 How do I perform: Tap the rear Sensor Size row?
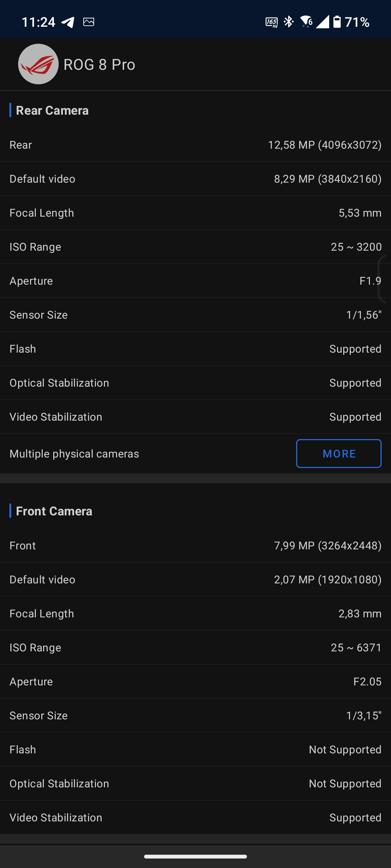point(195,315)
